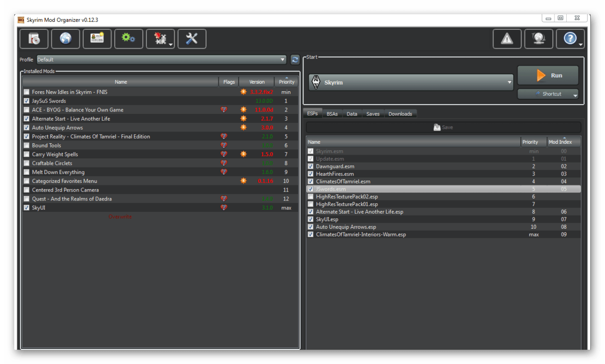The image size is (605, 364).
Task: Sort plugins by Name column header
Action: [414, 142]
